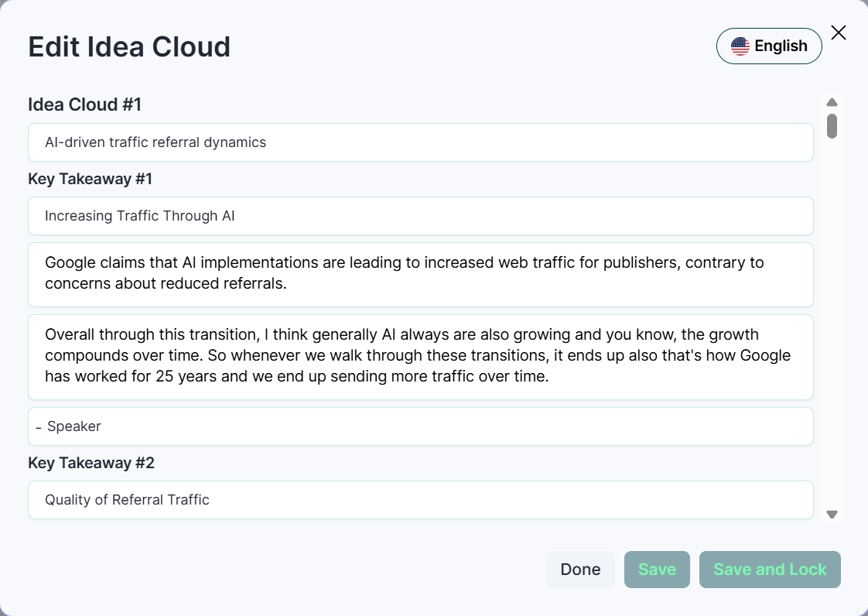Click the quote text starting with Overall

pos(420,356)
